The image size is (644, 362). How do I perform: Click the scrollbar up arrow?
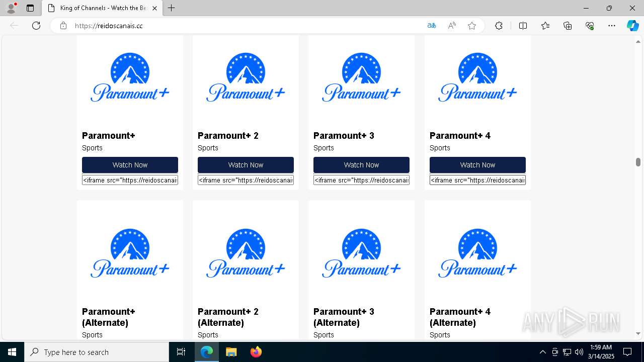tap(638, 41)
